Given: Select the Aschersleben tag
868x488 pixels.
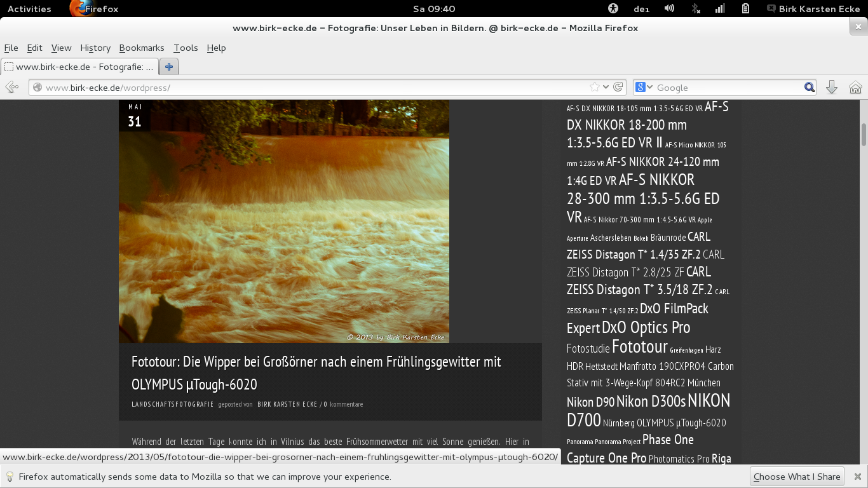Looking at the screenshot, I should click(x=611, y=238).
